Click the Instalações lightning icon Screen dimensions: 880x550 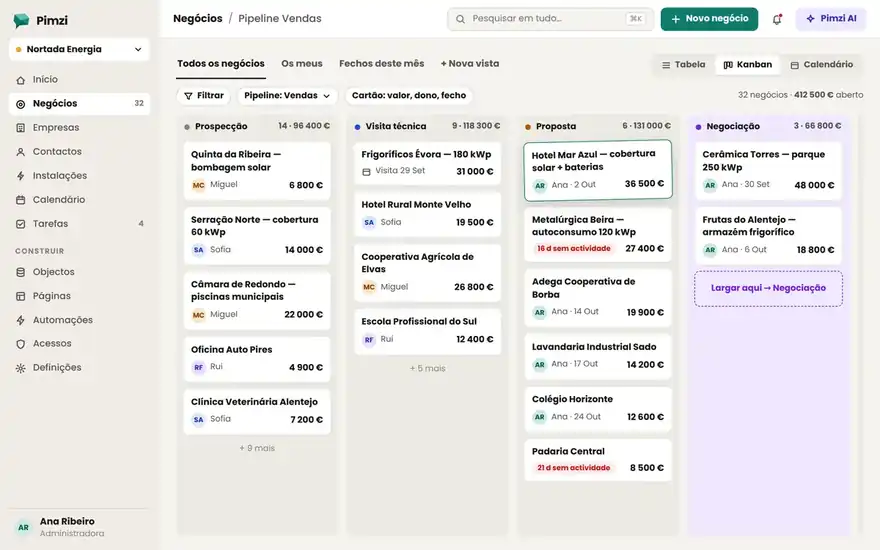21,176
